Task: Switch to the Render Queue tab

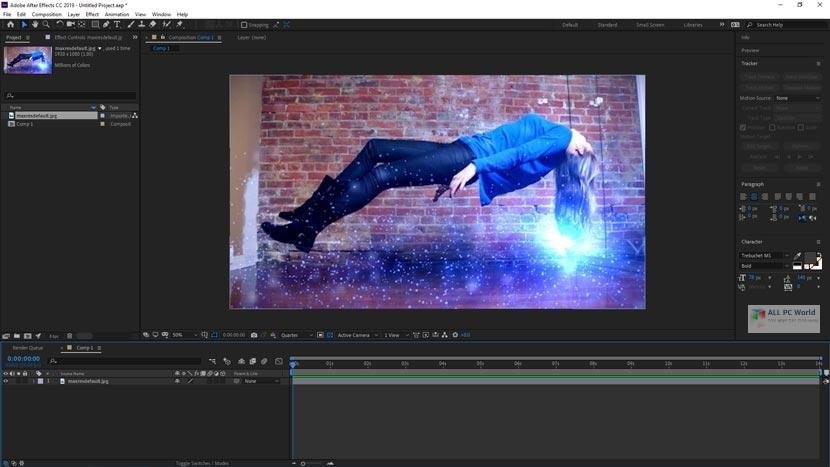Action: (x=28, y=348)
